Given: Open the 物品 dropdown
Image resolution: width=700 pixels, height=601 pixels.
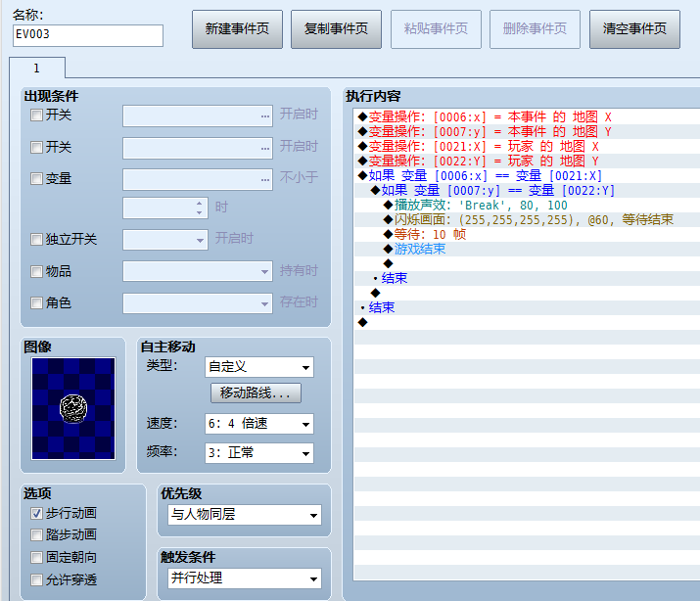Looking at the screenshot, I should (x=198, y=271).
